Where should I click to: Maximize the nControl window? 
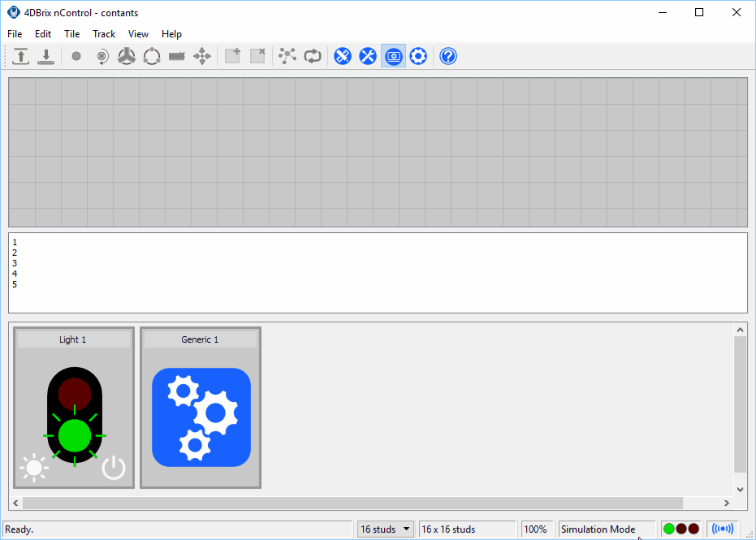699,12
